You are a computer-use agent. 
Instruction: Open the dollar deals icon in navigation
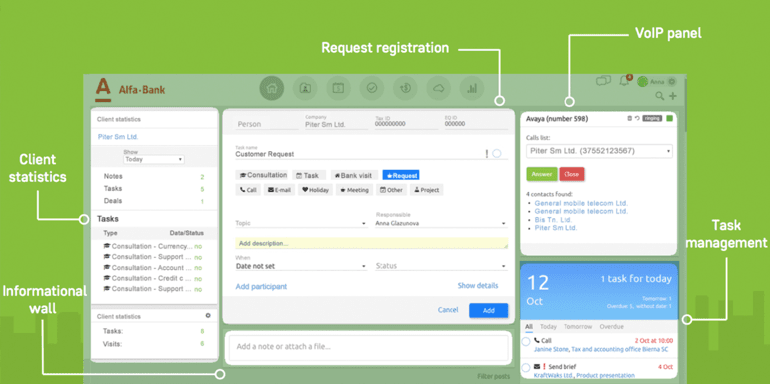tap(405, 88)
